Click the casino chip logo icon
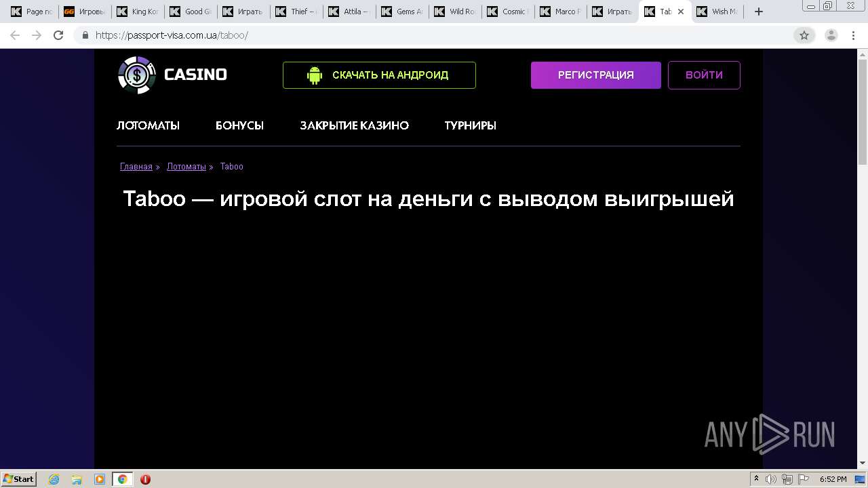The height and width of the screenshot is (488, 868). (137, 75)
